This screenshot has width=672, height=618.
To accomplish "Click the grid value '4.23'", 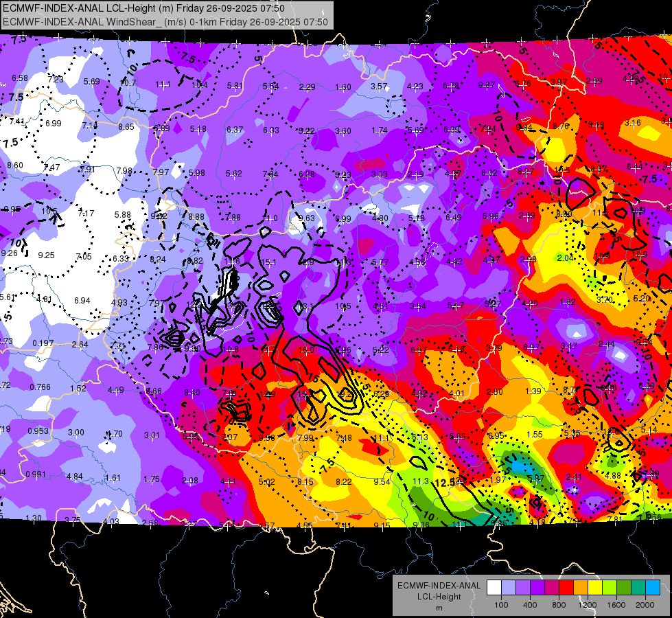I will click(415, 87).
